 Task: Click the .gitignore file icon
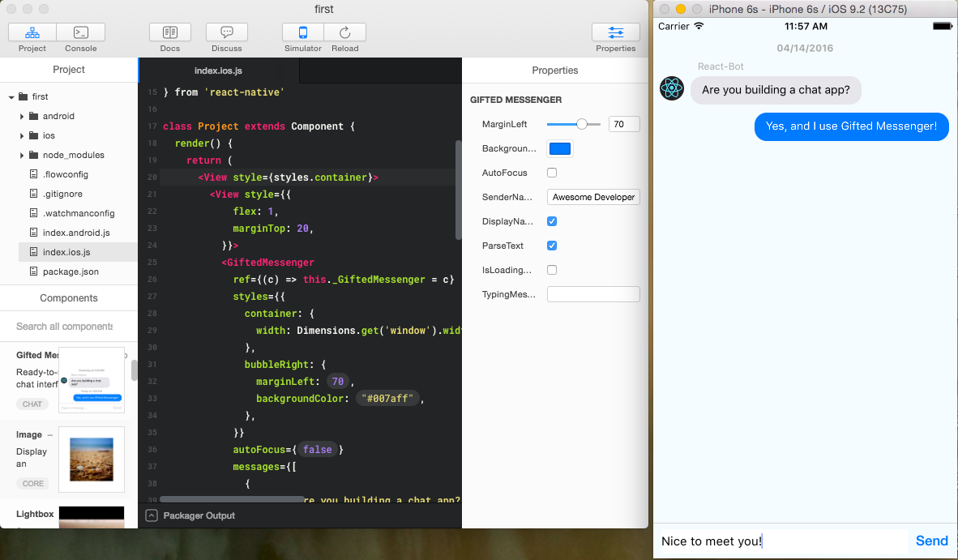coord(33,194)
